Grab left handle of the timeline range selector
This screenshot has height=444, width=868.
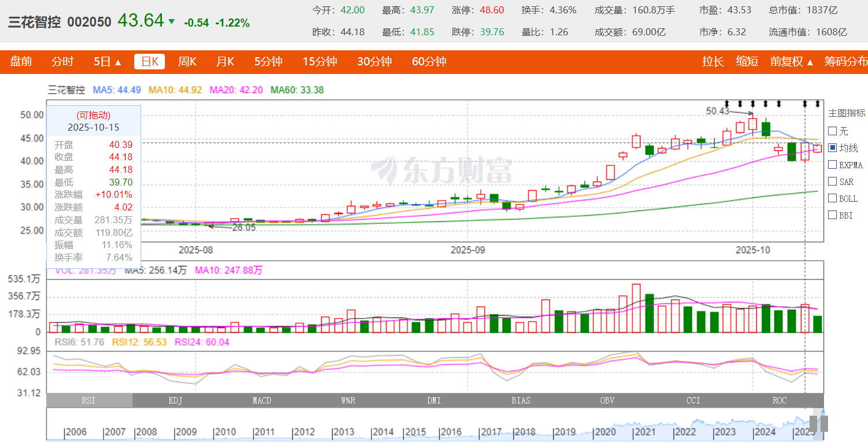click(813, 424)
